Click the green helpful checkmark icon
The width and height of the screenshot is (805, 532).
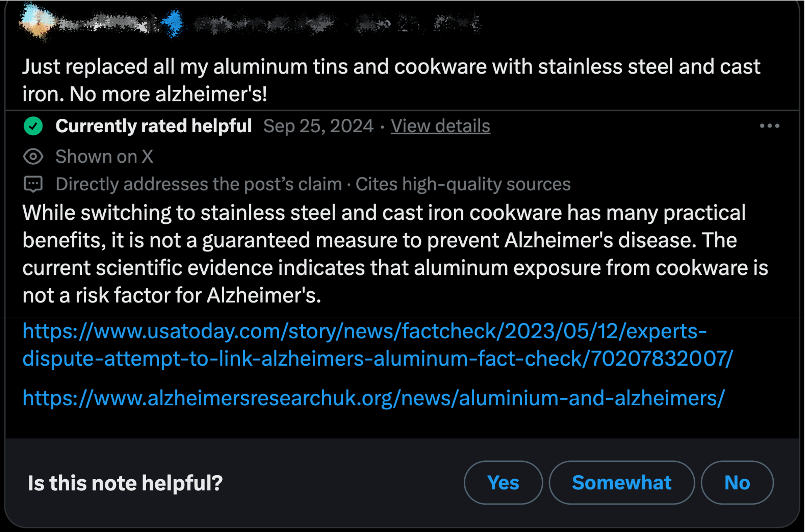(x=33, y=126)
